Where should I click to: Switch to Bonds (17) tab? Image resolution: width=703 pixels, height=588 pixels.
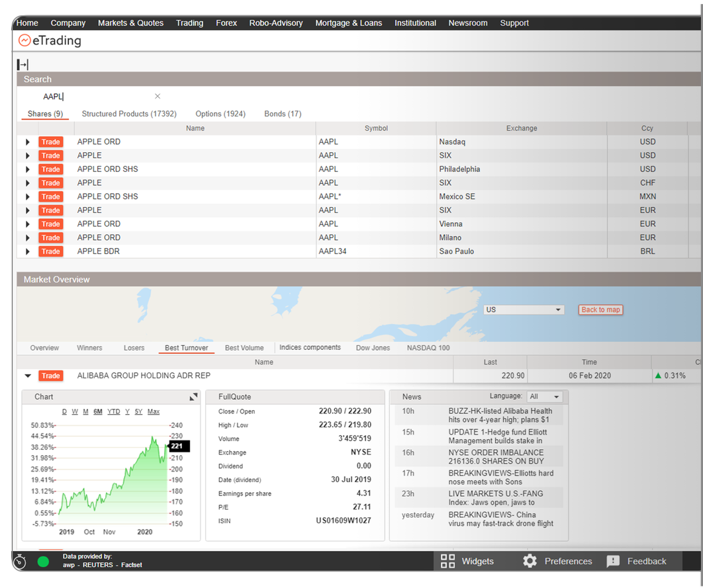283,114
